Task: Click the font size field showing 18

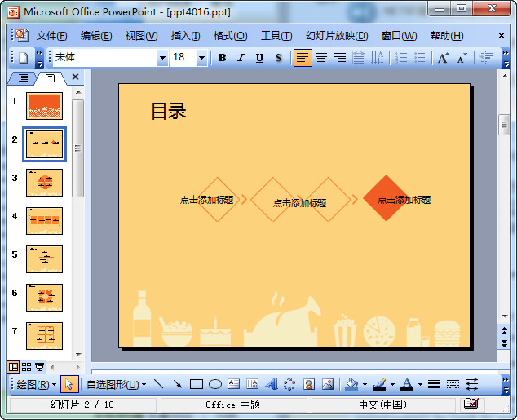Action: [183, 58]
